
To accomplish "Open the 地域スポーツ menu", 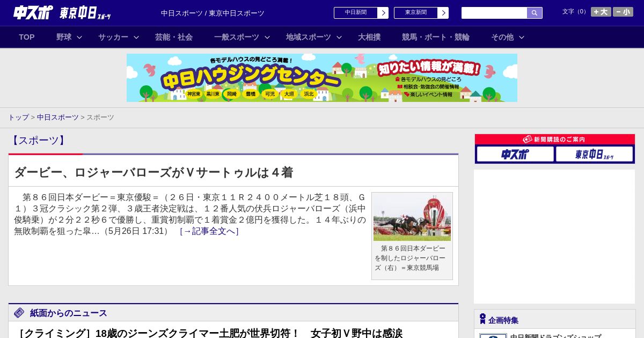I will tap(309, 37).
